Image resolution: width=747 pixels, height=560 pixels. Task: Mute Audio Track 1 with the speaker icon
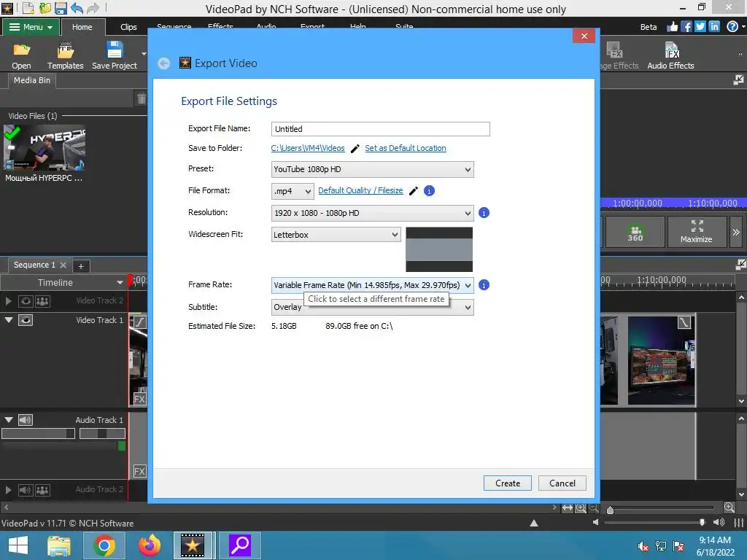[26, 420]
